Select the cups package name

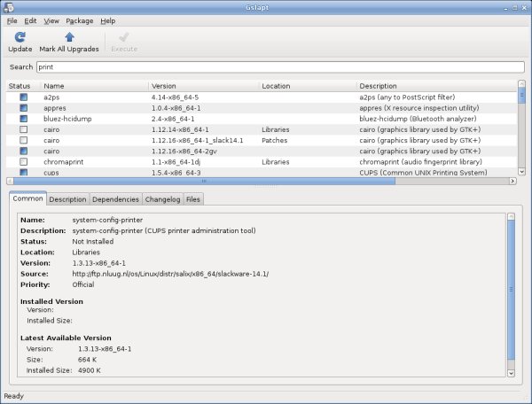click(51, 173)
